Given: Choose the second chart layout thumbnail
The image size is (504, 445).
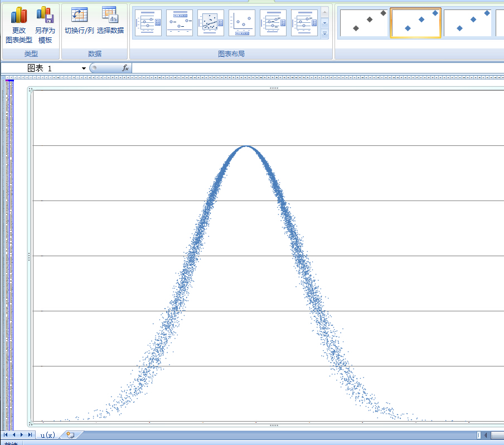Looking at the screenshot, I should (180, 23).
